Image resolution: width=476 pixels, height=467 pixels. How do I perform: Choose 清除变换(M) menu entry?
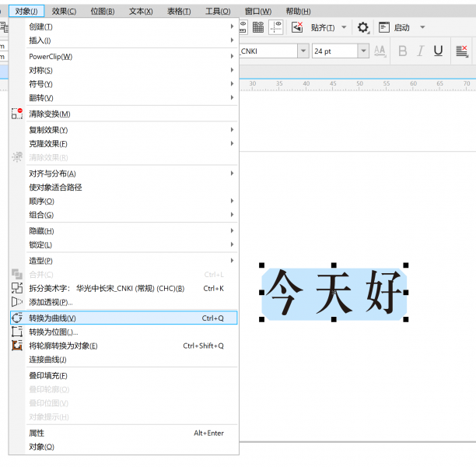tap(131, 114)
